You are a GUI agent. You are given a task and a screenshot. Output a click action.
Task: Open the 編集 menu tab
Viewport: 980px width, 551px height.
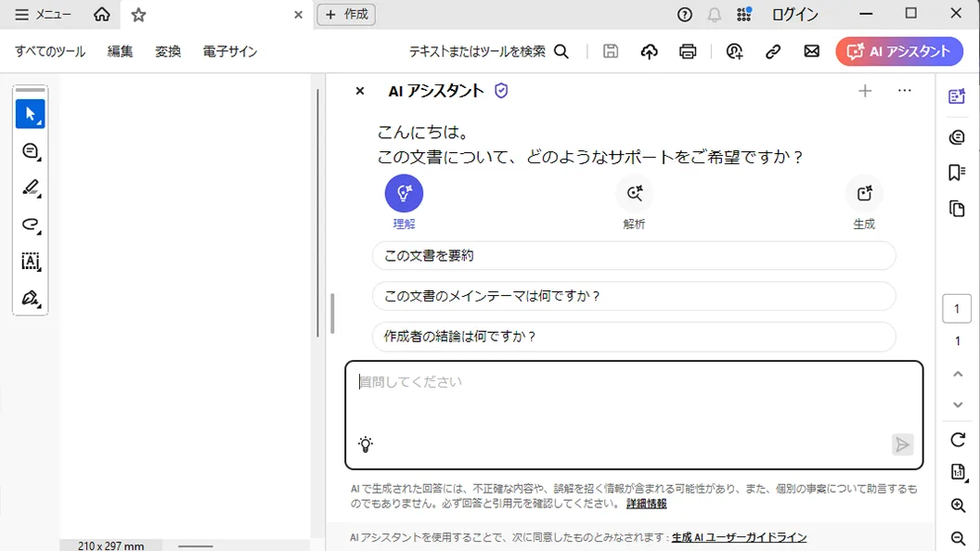120,52
